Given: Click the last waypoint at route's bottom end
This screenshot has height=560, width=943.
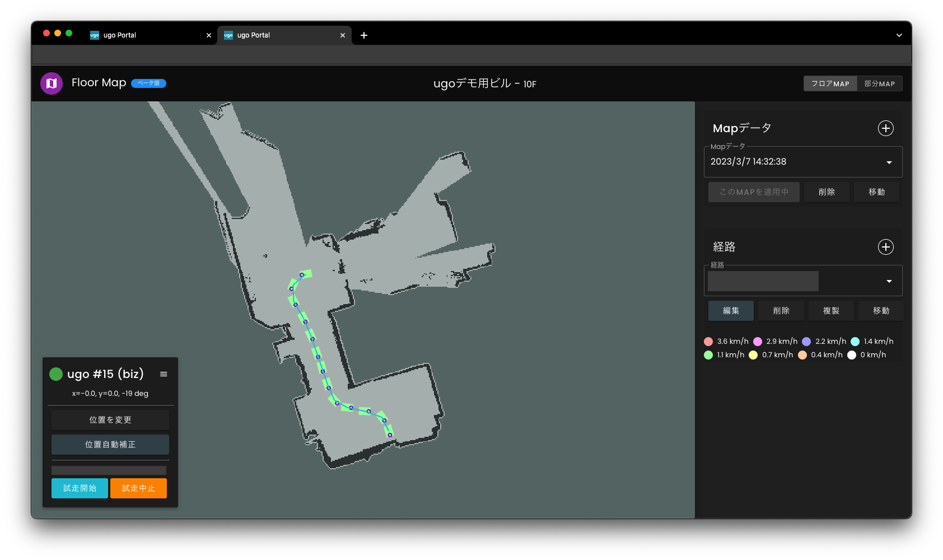Looking at the screenshot, I should tap(390, 435).
